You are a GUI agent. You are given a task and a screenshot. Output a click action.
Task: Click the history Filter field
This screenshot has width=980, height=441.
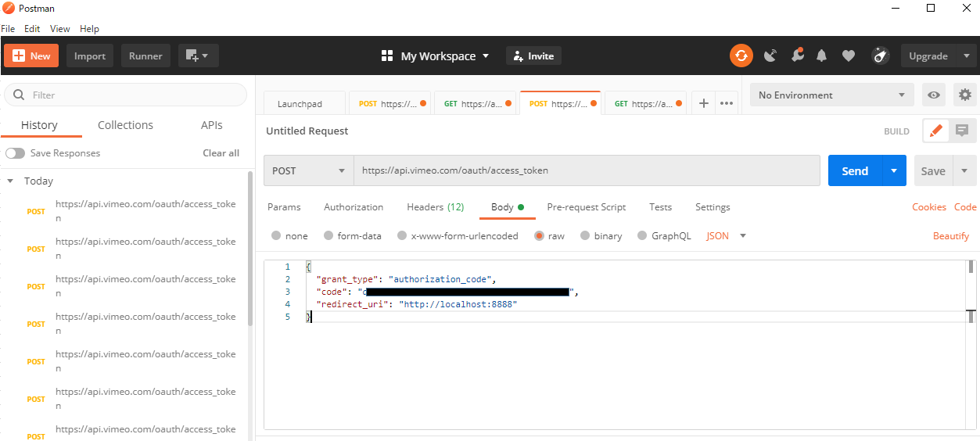coord(125,95)
